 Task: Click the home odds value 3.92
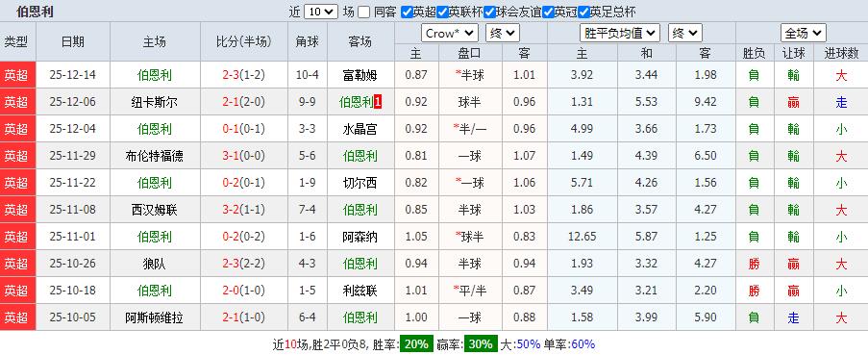pos(582,75)
